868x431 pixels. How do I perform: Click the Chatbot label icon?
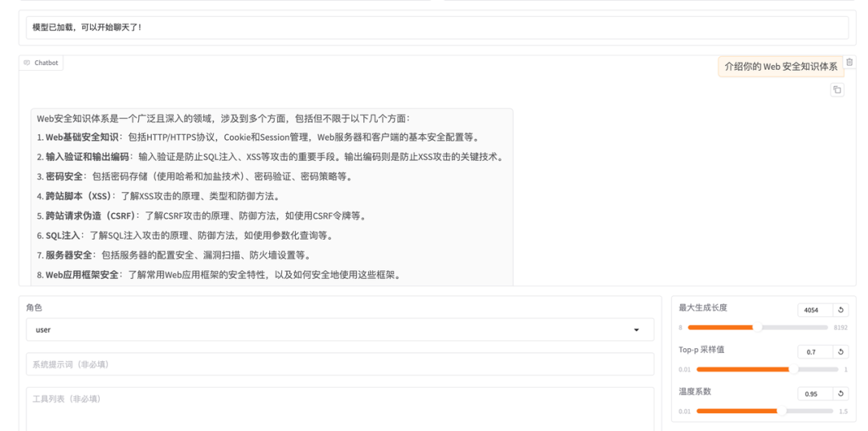click(27, 63)
